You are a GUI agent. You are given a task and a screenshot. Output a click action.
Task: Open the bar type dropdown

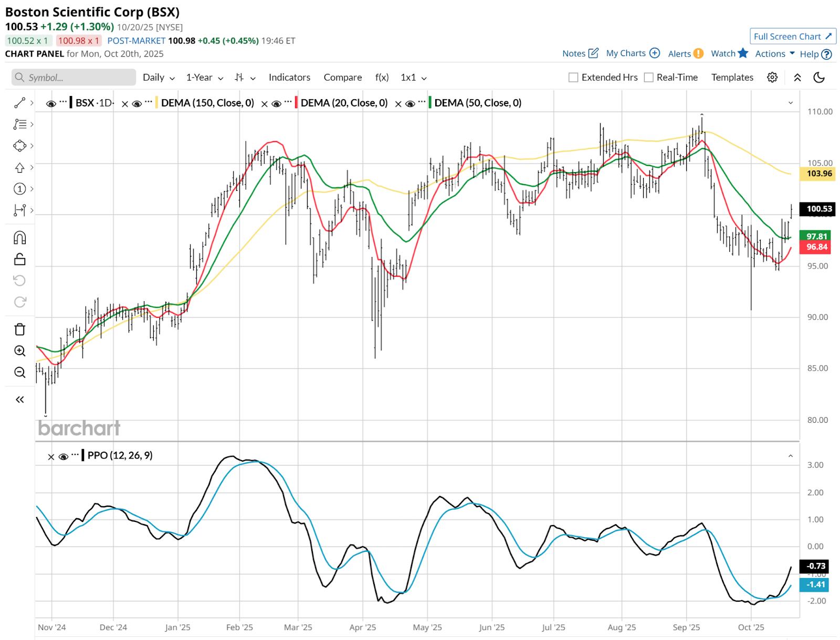[245, 78]
